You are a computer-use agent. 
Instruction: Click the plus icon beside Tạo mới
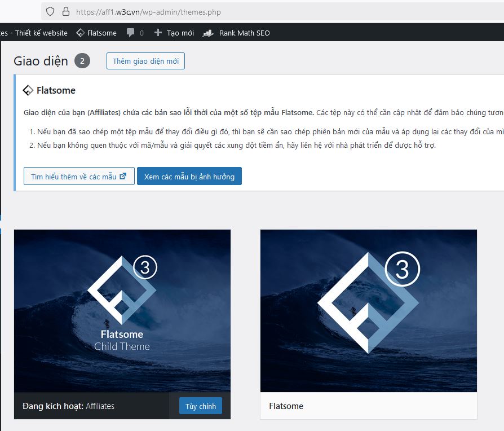158,33
